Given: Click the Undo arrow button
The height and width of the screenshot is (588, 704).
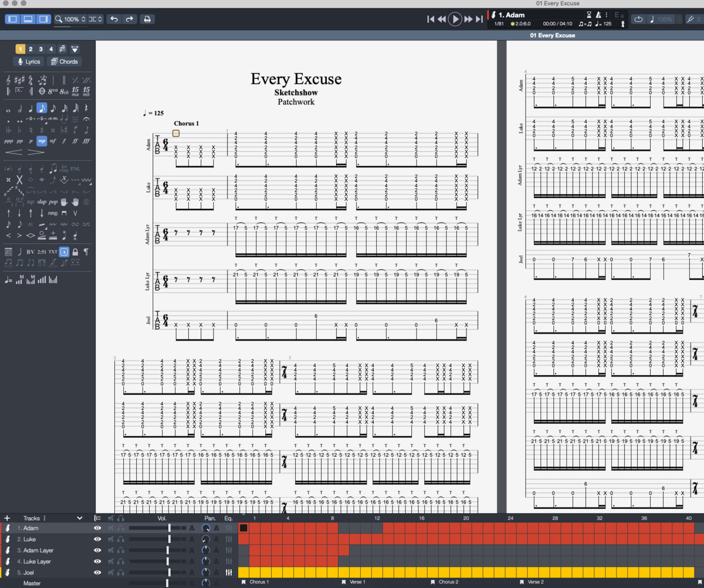Looking at the screenshot, I should coord(114,19).
